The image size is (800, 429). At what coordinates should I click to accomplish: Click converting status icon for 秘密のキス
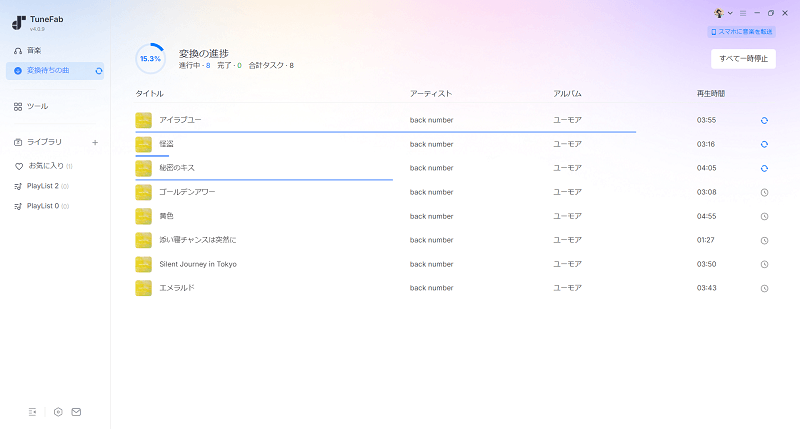pyautogui.click(x=764, y=168)
